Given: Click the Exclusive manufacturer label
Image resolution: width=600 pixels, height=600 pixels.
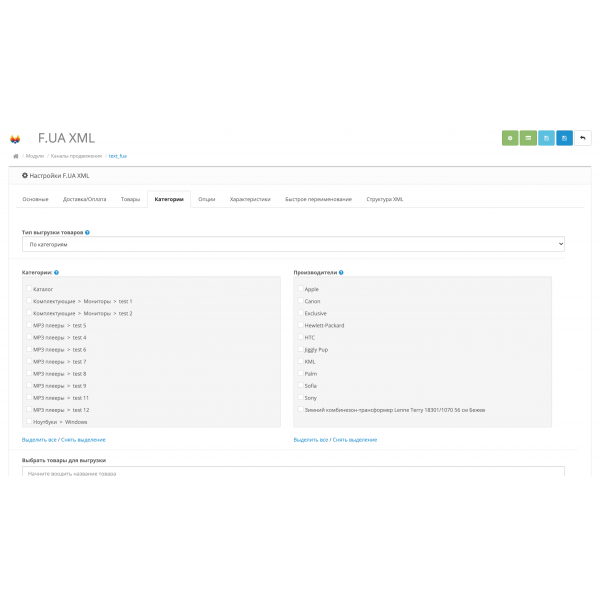Looking at the screenshot, I should [x=316, y=313].
